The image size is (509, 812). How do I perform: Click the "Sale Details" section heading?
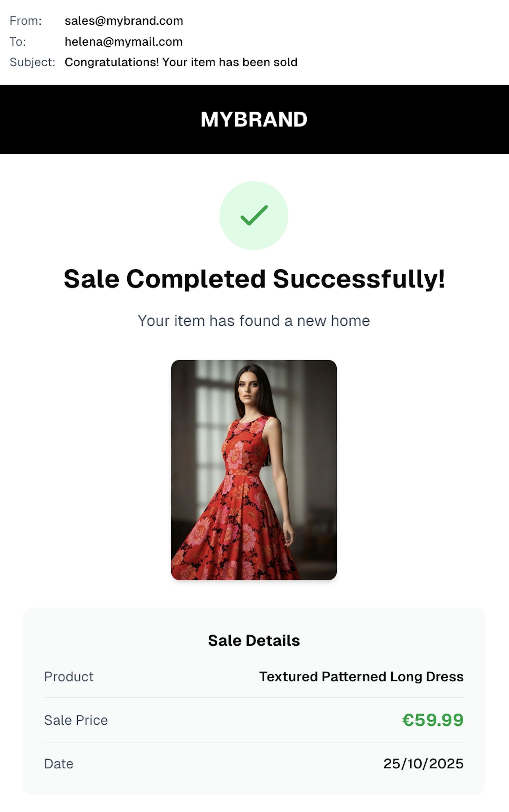254,640
